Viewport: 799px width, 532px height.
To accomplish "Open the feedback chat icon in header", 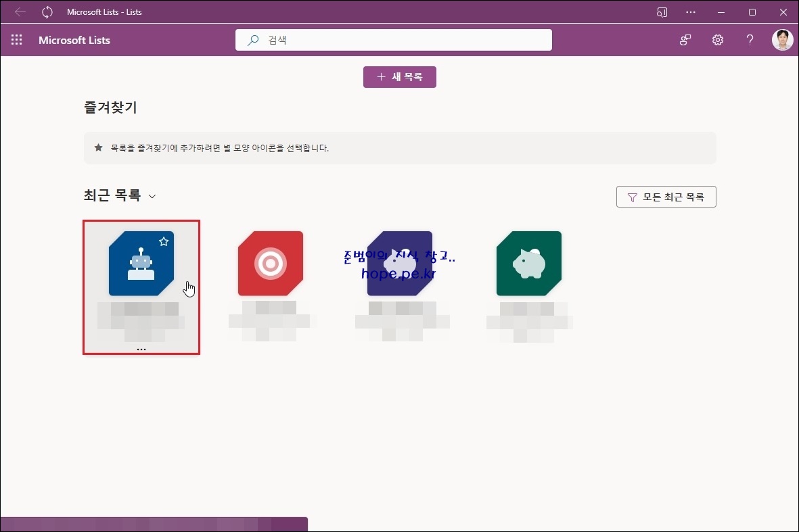I will point(685,40).
